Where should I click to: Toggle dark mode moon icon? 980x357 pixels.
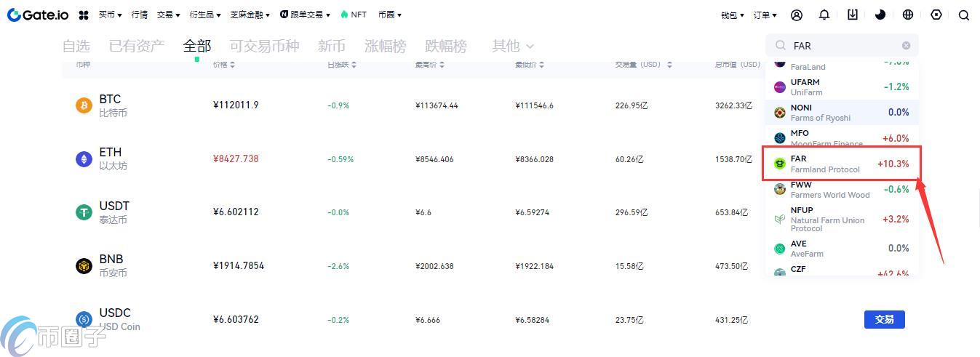point(880,15)
